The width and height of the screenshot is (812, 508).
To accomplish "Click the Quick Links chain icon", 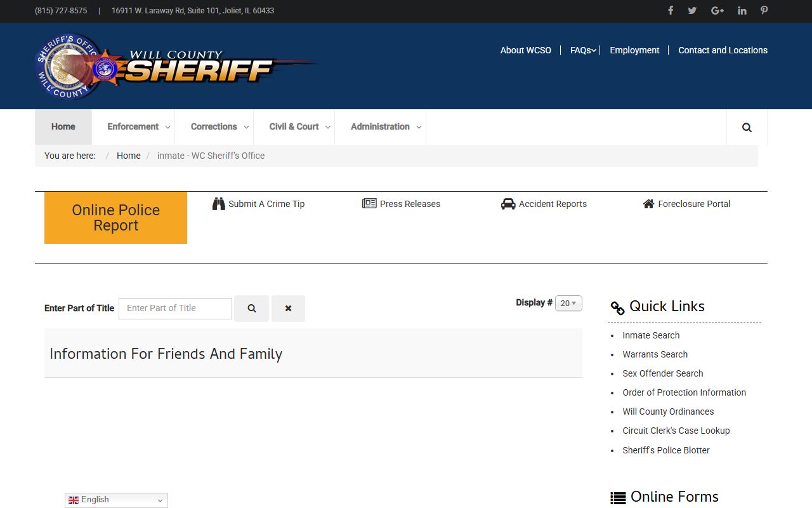I will (x=617, y=308).
